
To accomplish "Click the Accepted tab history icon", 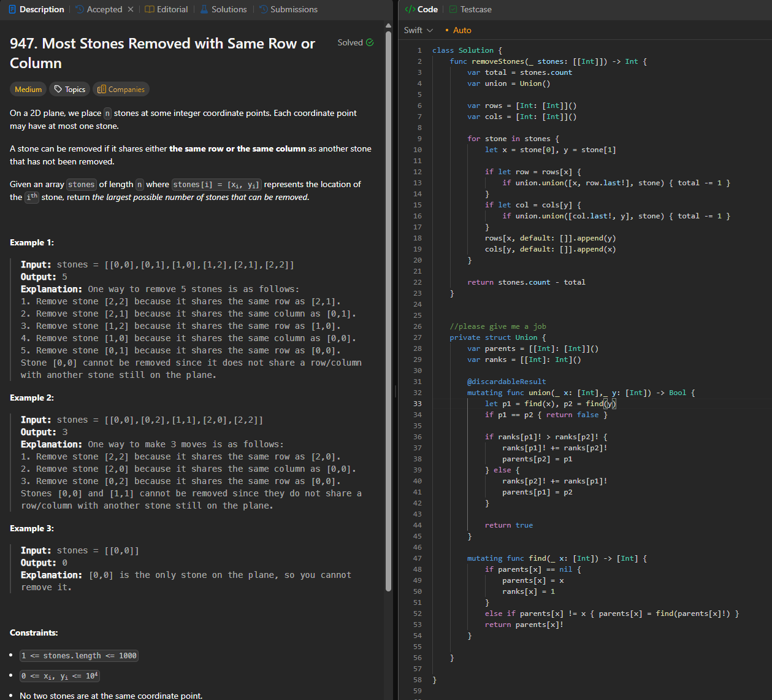I will coord(80,9).
